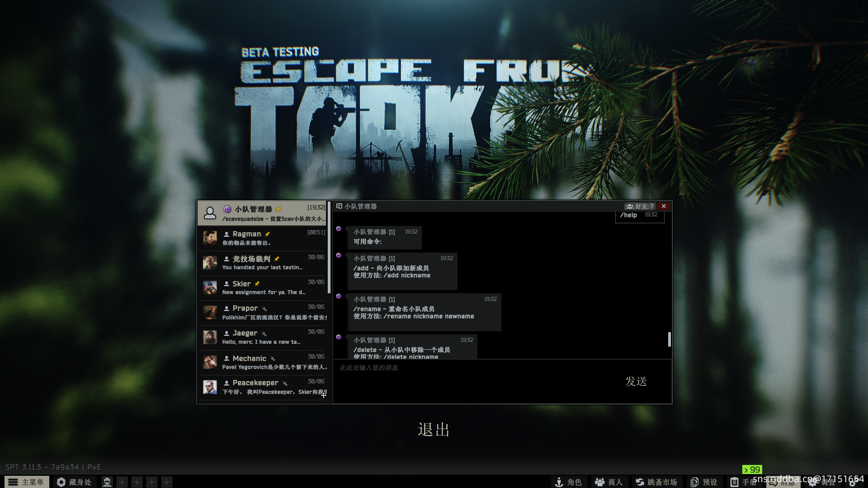The height and width of the screenshot is (488, 868).
Task: Click the Scav face icon in bottom bar
Action: [107, 482]
